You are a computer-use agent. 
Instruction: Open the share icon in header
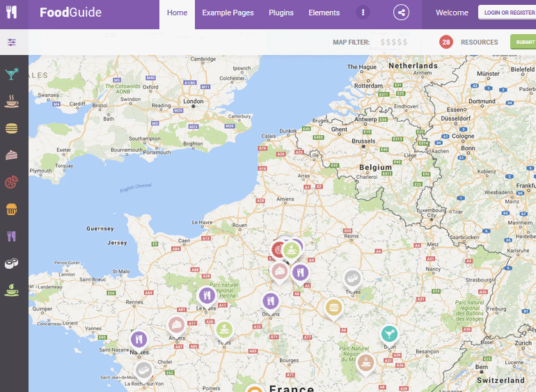coord(402,13)
